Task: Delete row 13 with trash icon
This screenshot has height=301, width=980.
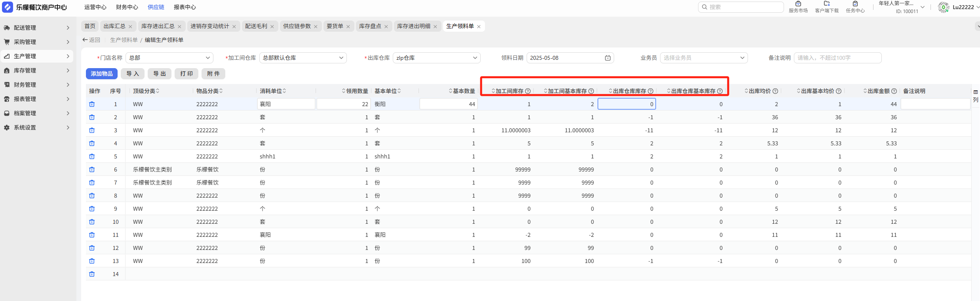Action: (x=92, y=261)
